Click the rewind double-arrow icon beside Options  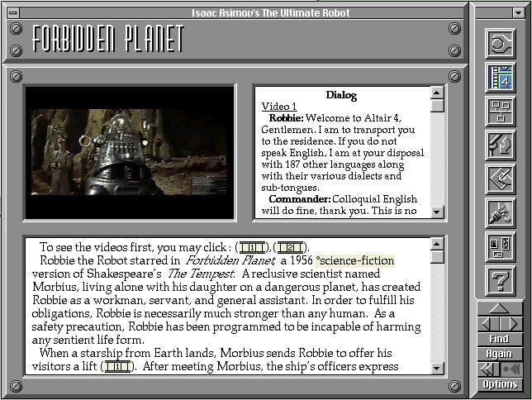[488, 369]
